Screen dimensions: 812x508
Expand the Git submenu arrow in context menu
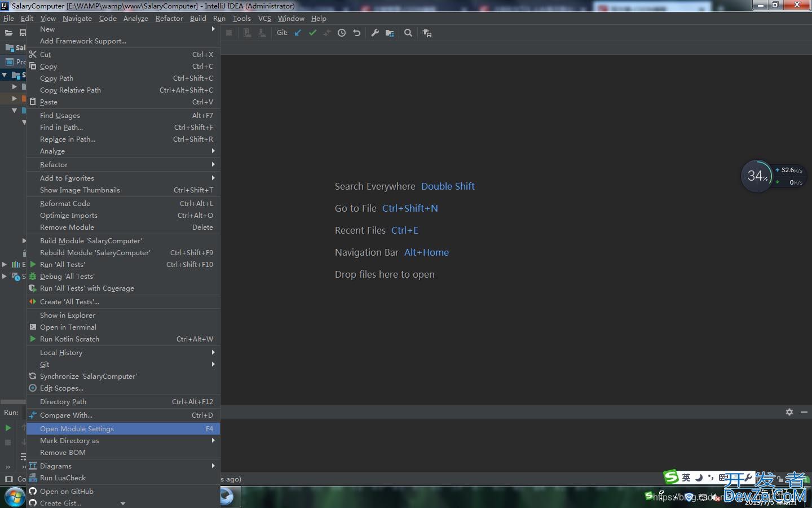[213, 364]
